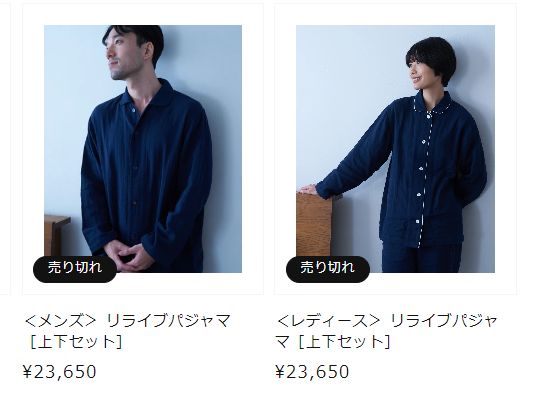
Task: Click the men's pajama collar area
Action: point(149,98)
